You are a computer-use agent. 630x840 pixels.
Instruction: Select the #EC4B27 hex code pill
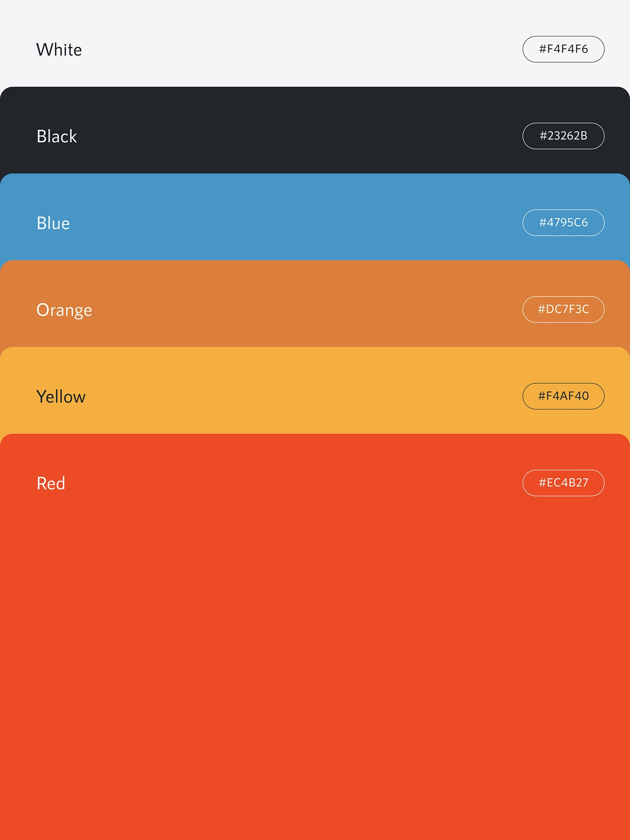563,483
